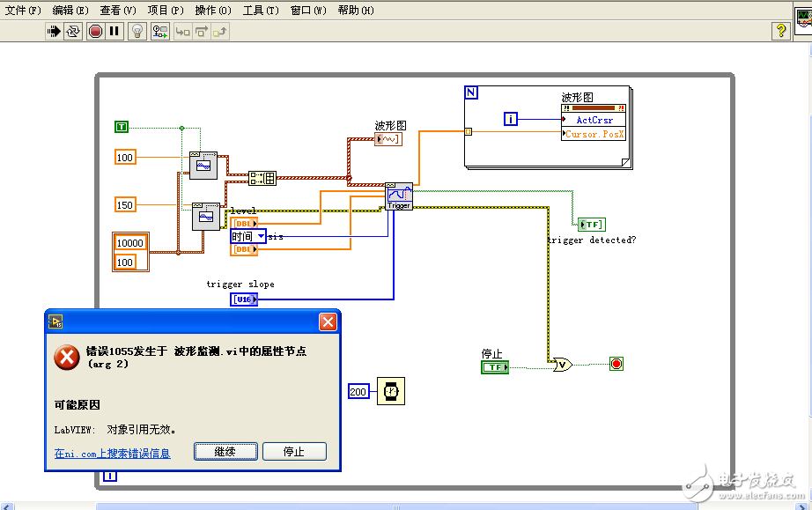Click the 波形图 waveform graph indicator terminal

tap(388, 139)
